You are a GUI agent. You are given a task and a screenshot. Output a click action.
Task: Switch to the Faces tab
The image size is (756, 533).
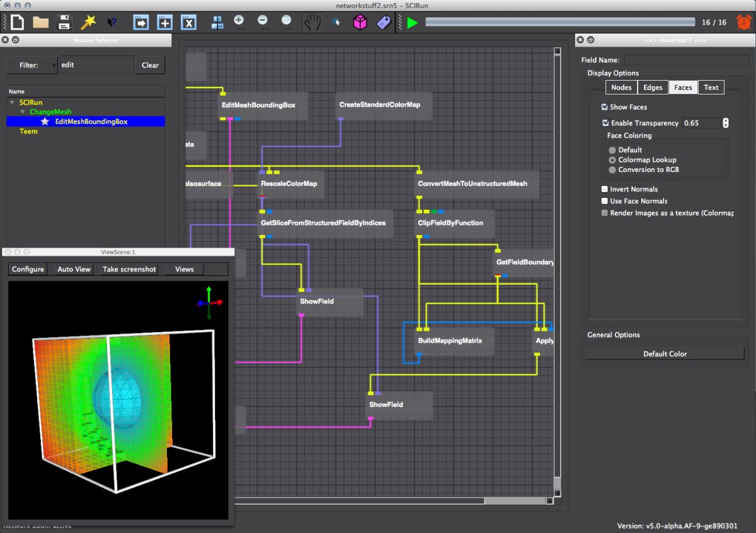click(683, 88)
